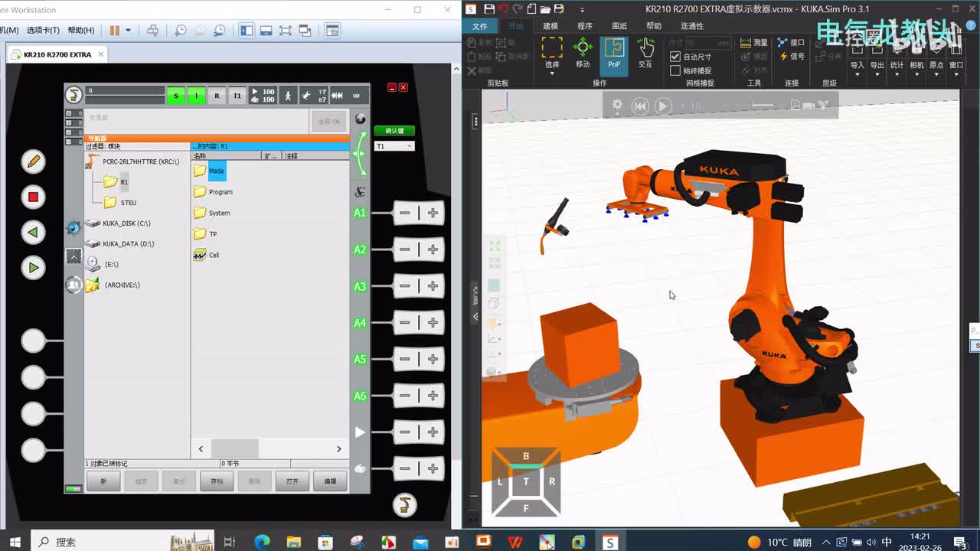The height and width of the screenshot is (551, 980).
Task: Click the KUKA robot main menu icon
Action: [x=73, y=95]
